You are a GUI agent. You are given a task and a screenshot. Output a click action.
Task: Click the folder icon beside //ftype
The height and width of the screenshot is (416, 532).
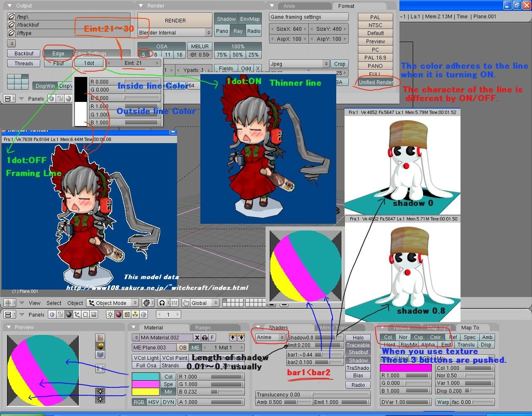pyautogui.click(x=12, y=33)
